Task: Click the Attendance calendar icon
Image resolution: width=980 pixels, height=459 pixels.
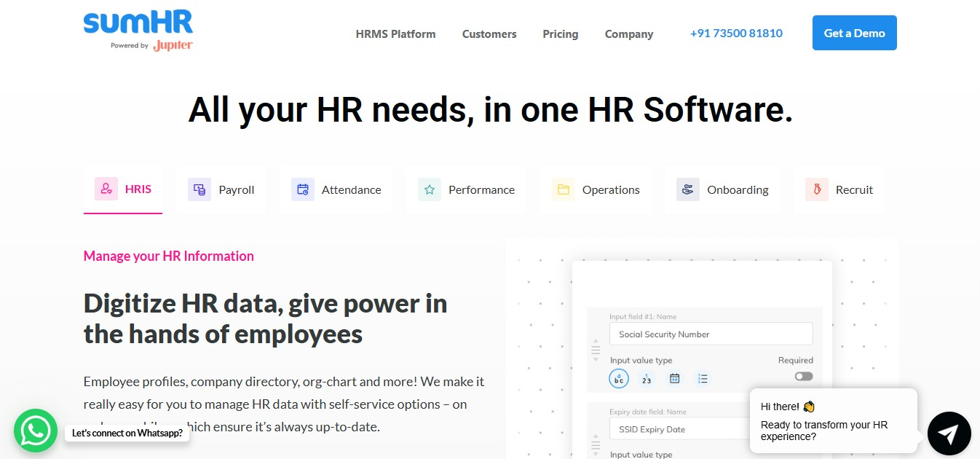Action: [302, 189]
